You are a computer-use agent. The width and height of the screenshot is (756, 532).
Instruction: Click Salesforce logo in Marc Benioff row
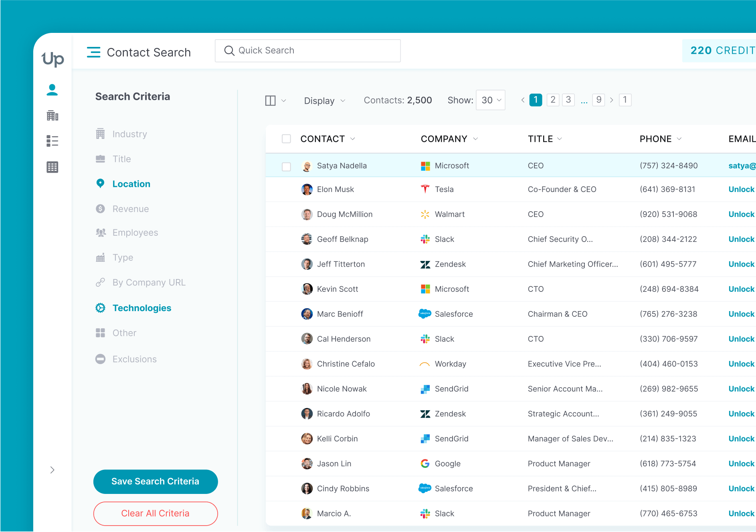pyautogui.click(x=425, y=314)
